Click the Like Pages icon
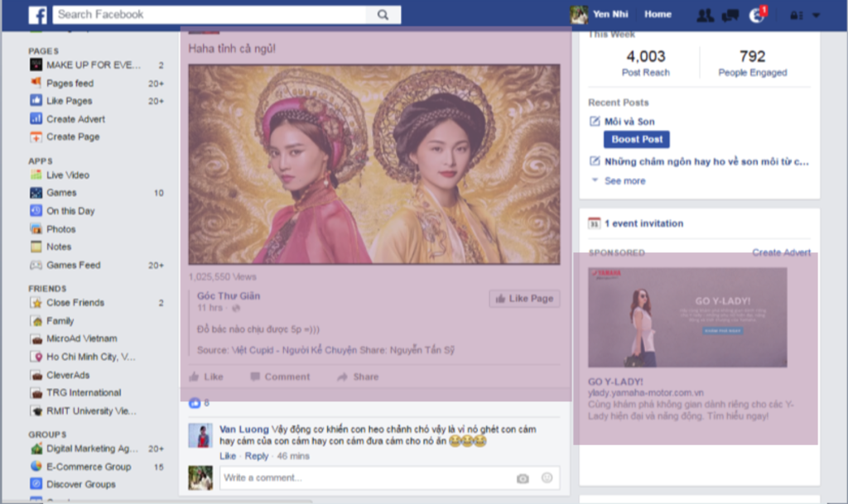 36,100
